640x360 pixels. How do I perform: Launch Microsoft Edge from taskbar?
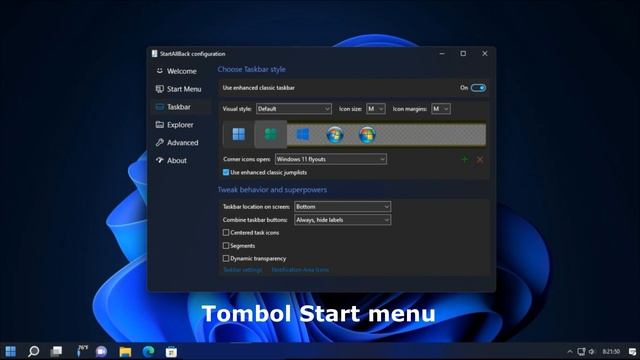coord(148,351)
